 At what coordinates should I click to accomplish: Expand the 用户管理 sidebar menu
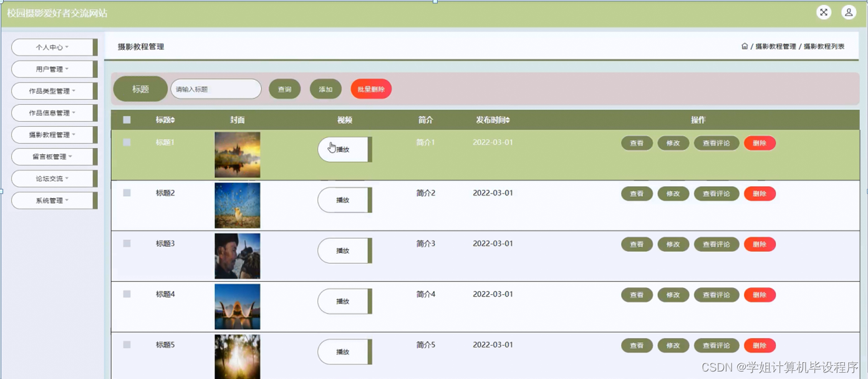tap(54, 69)
